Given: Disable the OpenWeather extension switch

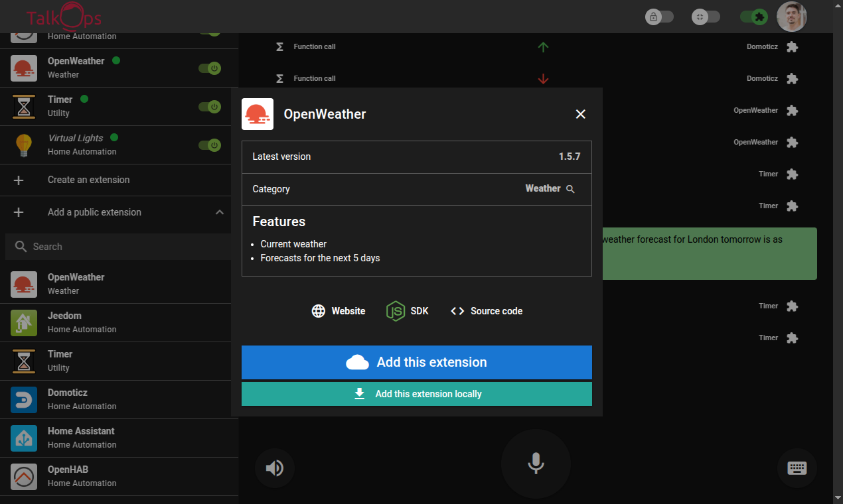Looking at the screenshot, I should coord(210,68).
